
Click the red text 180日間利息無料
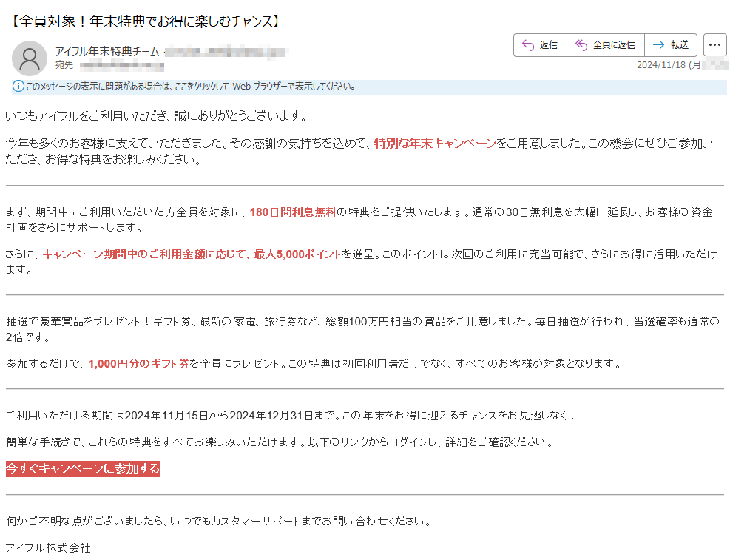click(293, 212)
